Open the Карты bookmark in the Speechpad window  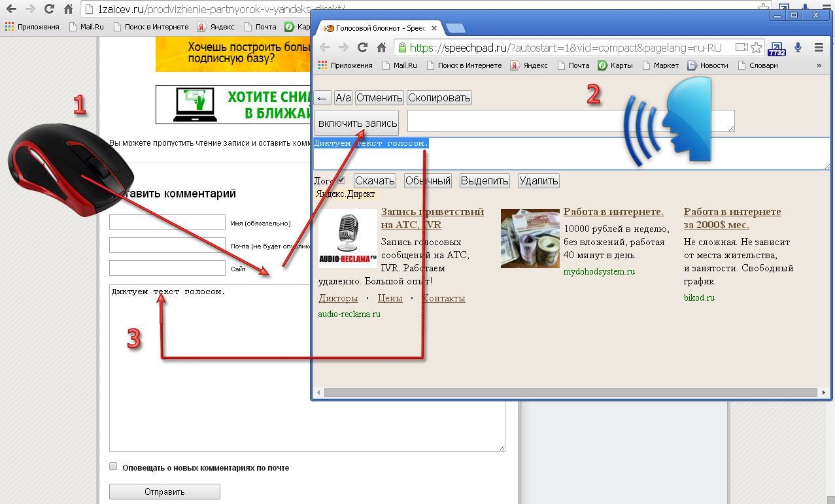pyautogui.click(x=616, y=65)
